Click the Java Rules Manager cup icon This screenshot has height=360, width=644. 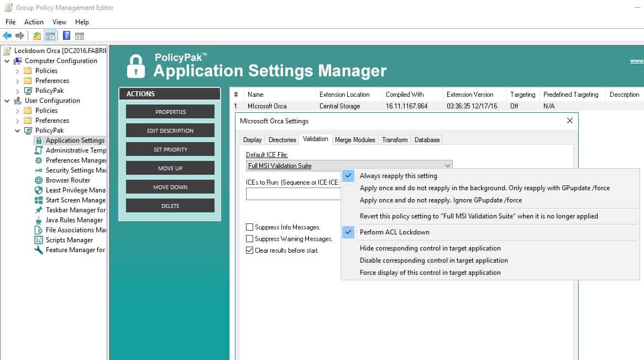point(39,220)
